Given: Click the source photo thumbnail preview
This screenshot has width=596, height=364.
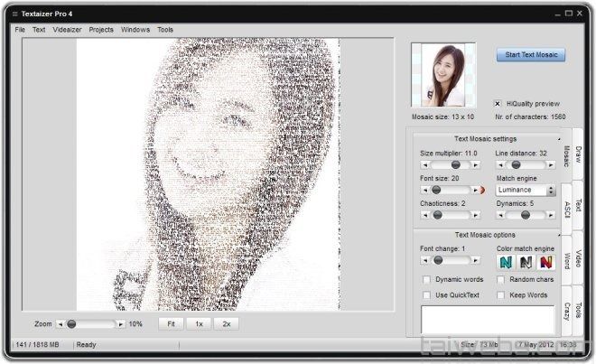Looking at the screenshot, I should tap(443, 74).
